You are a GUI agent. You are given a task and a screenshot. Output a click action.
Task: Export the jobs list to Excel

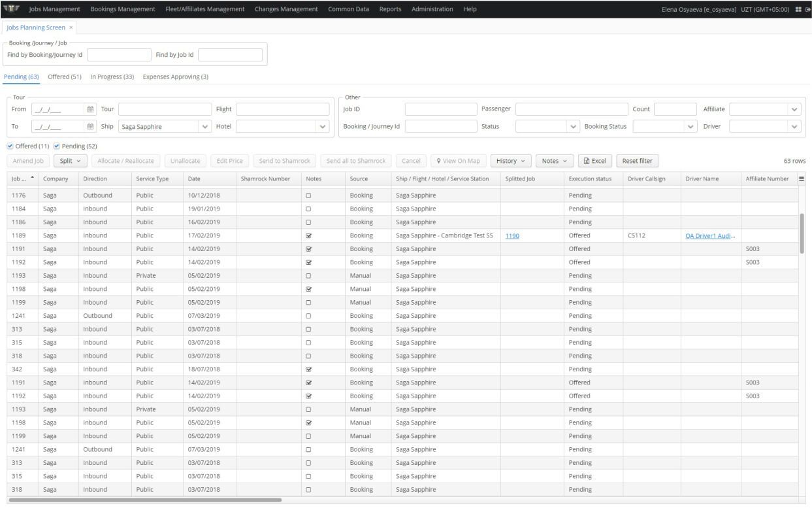point(594,161)
